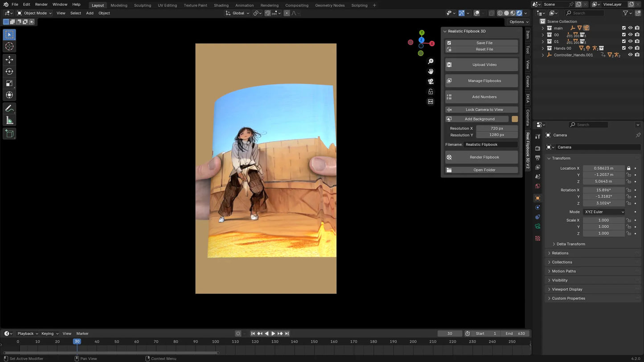Expand the Hands 00 collection
Image resolution: width=644 pixels, height=362 pixels.
[x=543, y=48]
